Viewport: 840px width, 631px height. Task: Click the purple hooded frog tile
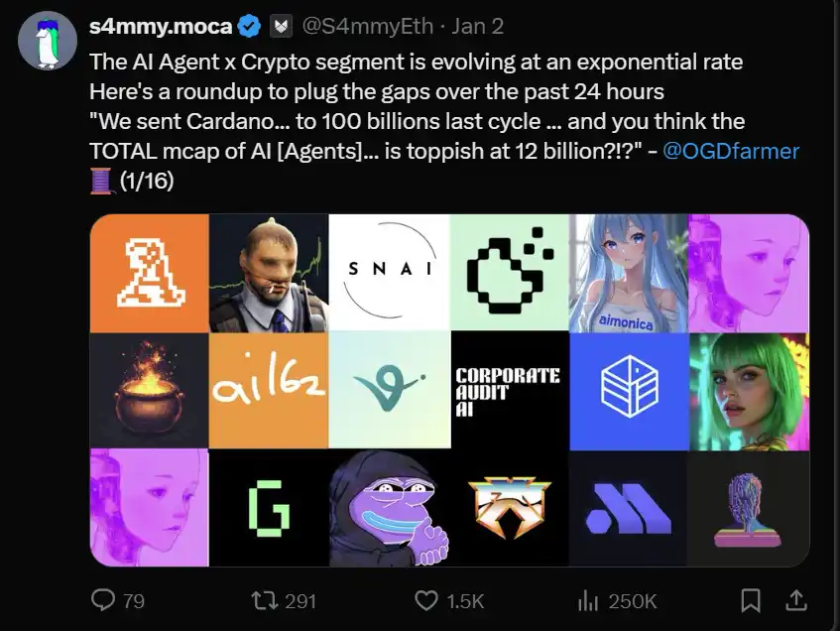(x=389, y=507)
